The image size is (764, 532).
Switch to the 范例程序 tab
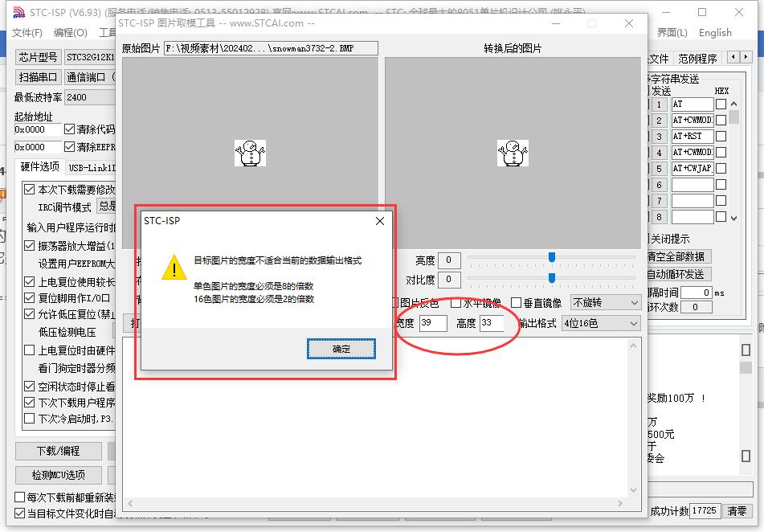(697, 59)
